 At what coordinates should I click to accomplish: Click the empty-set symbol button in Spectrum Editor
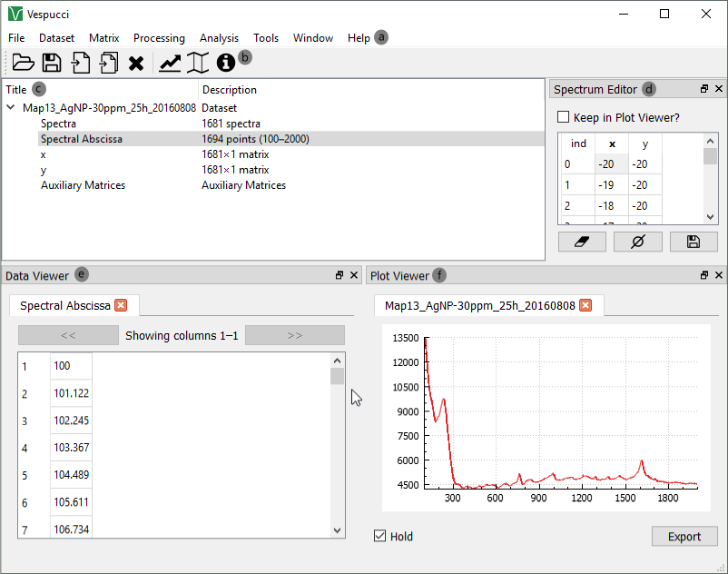tap(637, 242)
